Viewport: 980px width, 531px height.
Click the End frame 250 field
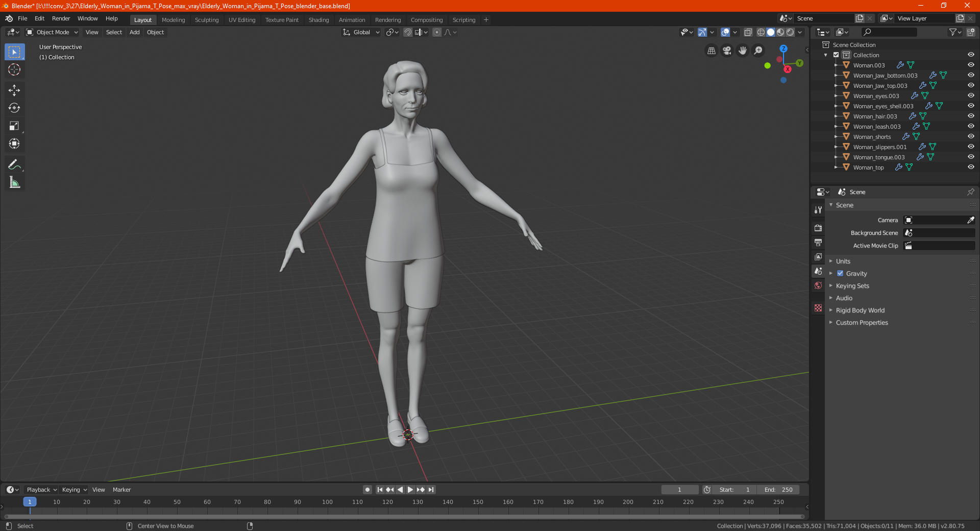[x=778, y=490]
